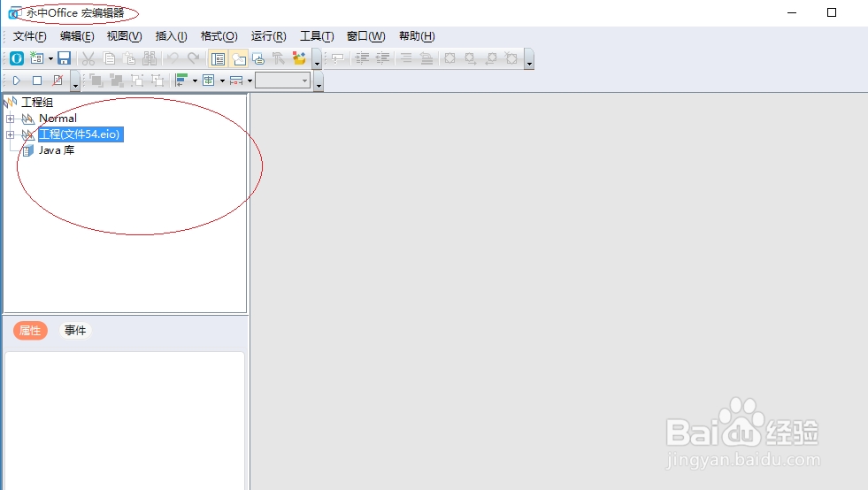Open the object browser icon

click(258, 58)
